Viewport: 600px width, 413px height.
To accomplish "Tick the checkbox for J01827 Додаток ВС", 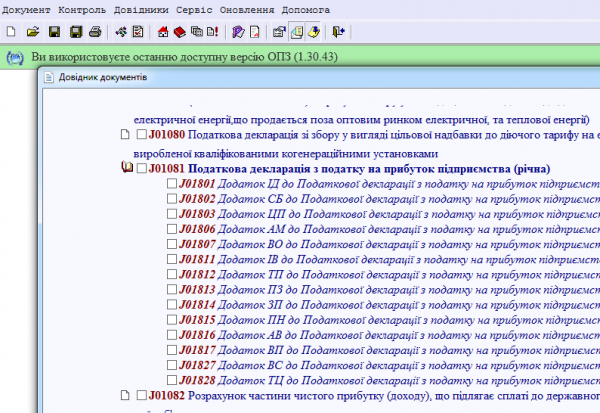I will 172,365.
